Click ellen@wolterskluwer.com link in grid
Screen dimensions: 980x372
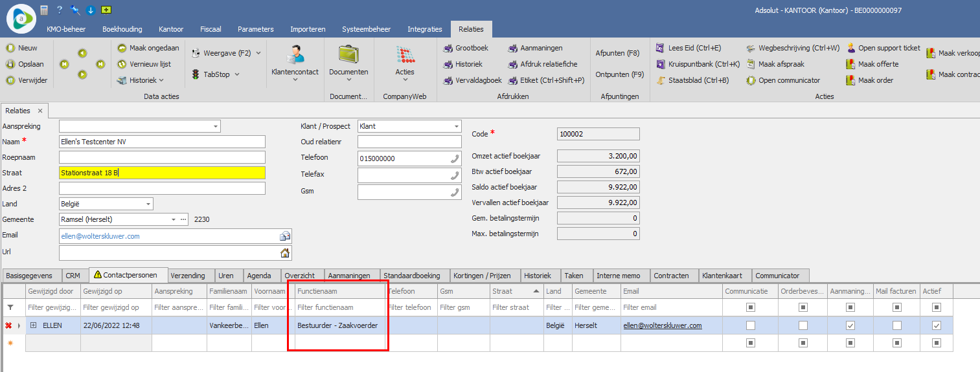point(662,325)
